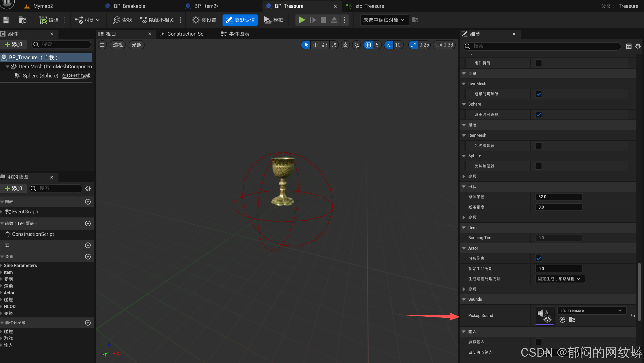
Task: Select the translate gizmo tool
Action: coord(315,45)
